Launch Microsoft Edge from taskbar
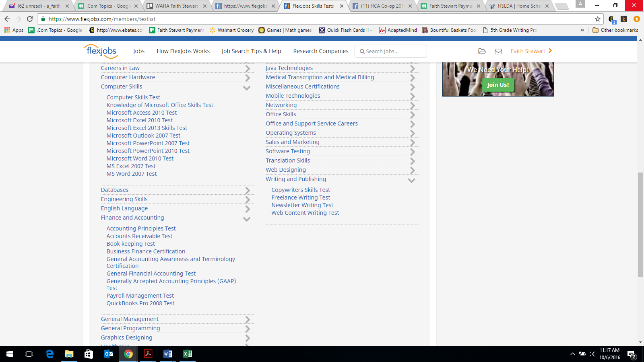644x362 pixels. (50, 354)
